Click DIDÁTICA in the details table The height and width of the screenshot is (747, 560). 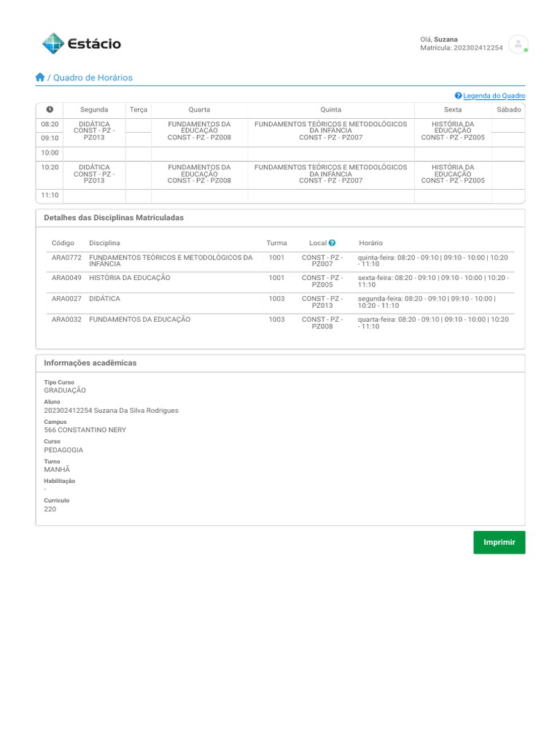coord(105,298)
